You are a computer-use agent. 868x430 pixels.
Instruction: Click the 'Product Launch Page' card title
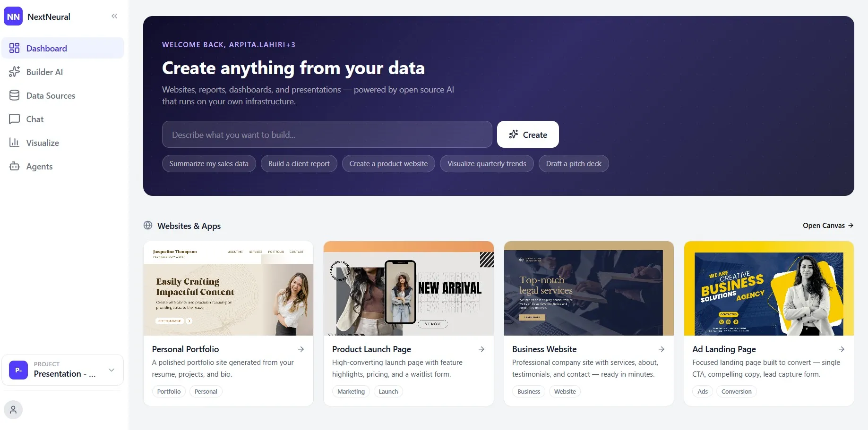(x=371, y=349)
